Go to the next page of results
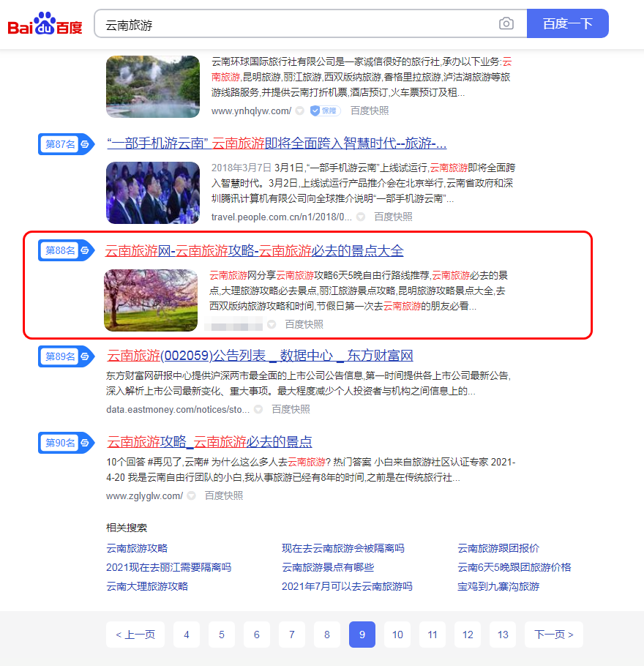Viewport: 644px width, 666px height. point(553,634)
